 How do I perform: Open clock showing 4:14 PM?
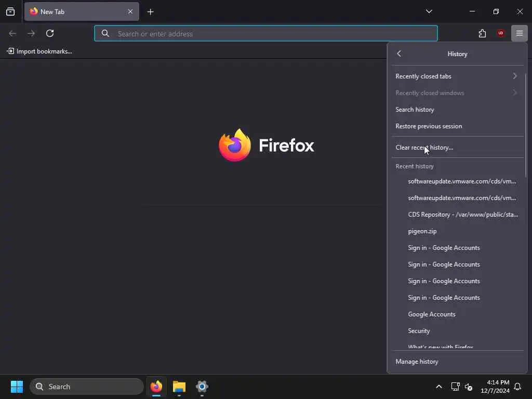click(x=495, y=387)
